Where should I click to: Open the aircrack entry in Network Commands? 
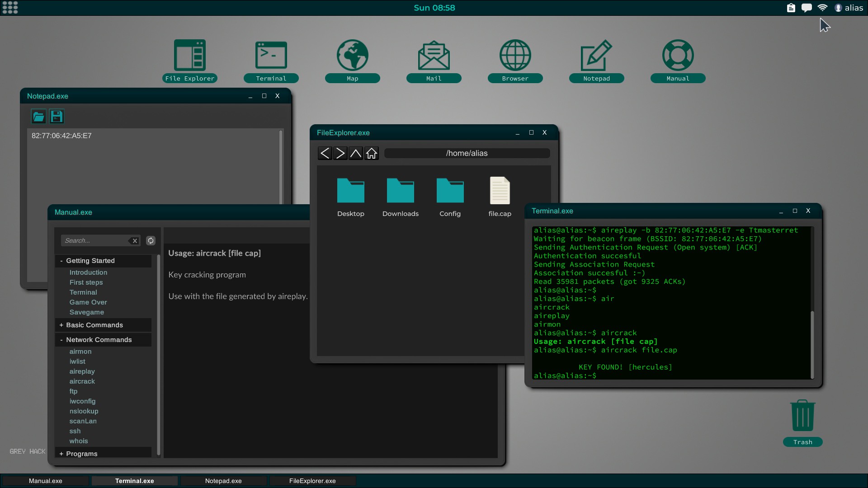click(82, 381)
